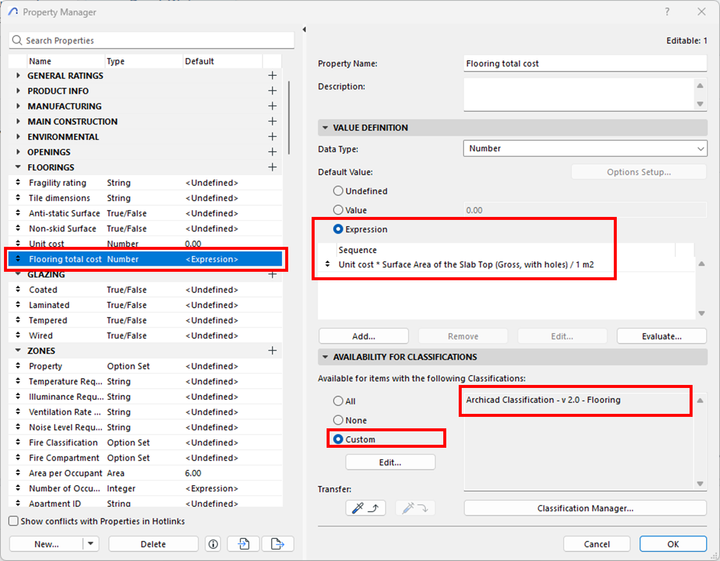Click the Cancel button
720x561 pixels.
click(x=596, y=544)
